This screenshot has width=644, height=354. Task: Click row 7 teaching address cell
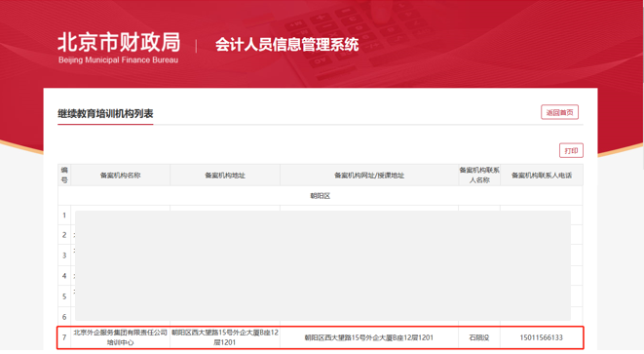[369, 337]
